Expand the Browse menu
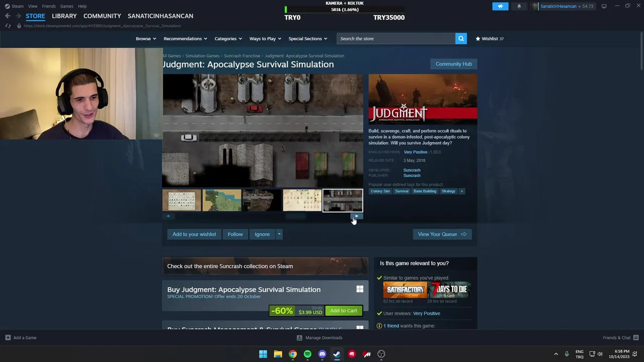This screenshot has width=644, height=362. [x=146, y=39]
